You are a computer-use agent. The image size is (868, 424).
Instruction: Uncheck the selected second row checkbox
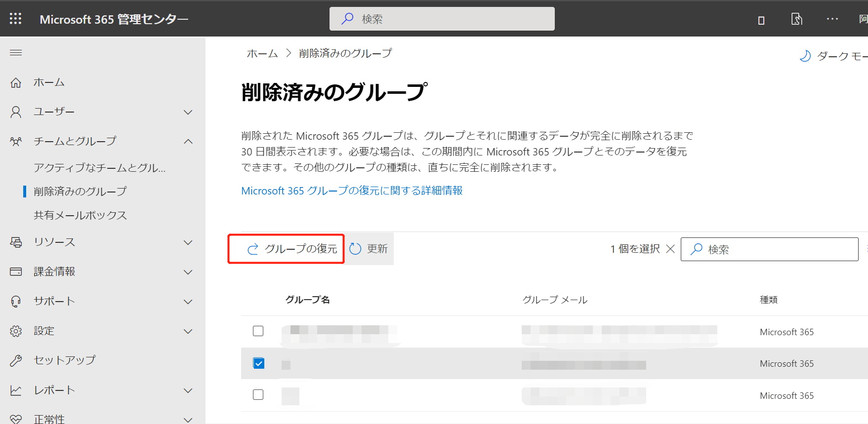258,363
